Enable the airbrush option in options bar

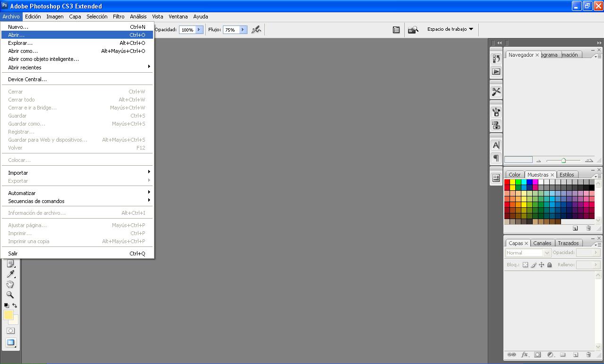pos(256,30)
